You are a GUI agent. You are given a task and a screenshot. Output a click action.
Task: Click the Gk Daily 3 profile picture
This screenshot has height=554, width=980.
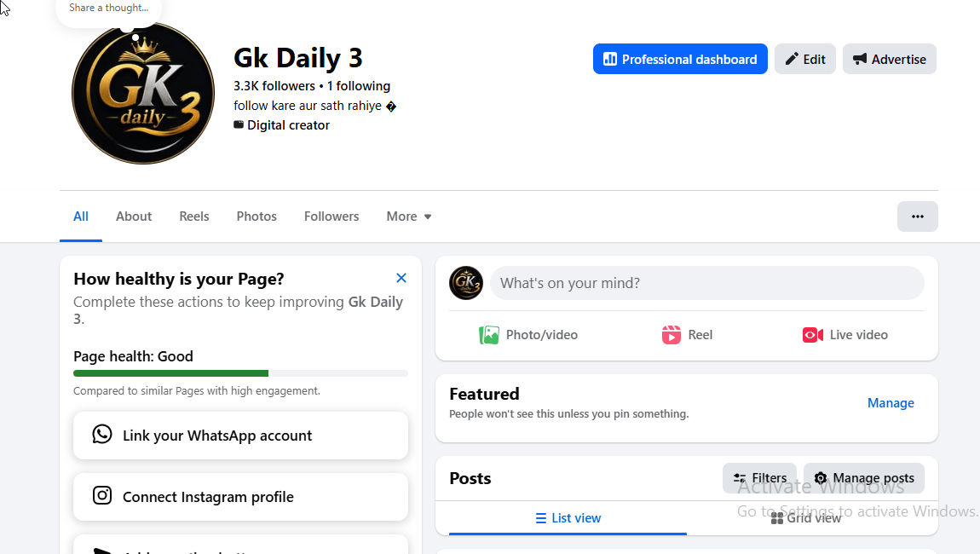point(143,93)
